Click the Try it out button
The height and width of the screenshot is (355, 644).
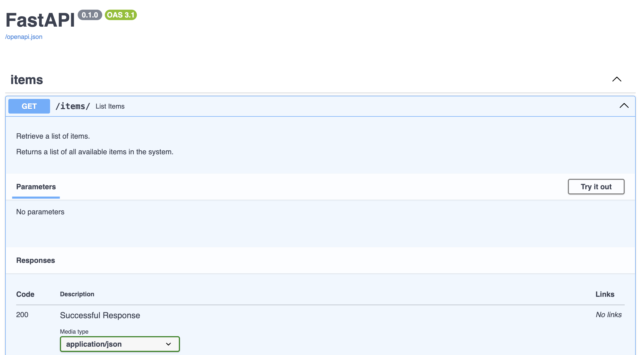596,187
